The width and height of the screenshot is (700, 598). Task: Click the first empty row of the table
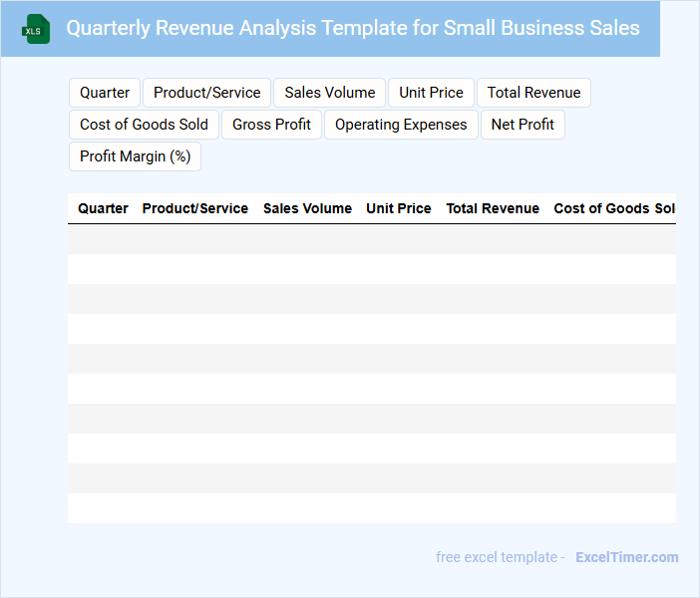click(x=371, y=239)
